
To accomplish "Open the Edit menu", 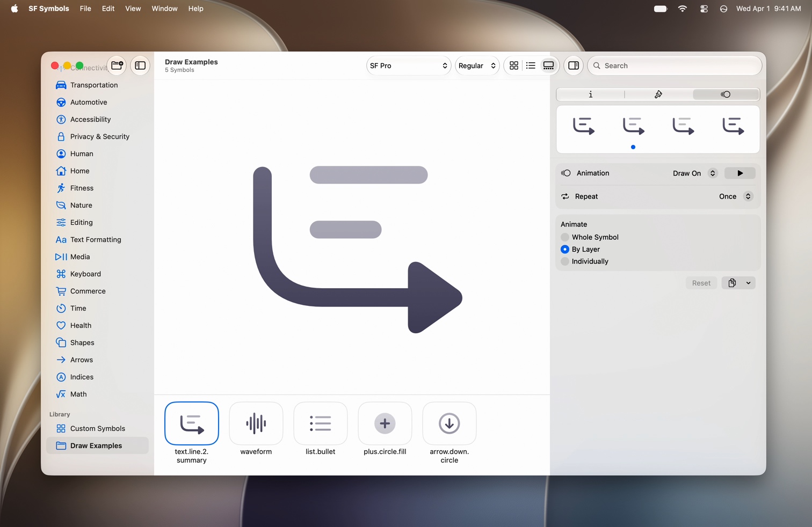I will 108,9.
